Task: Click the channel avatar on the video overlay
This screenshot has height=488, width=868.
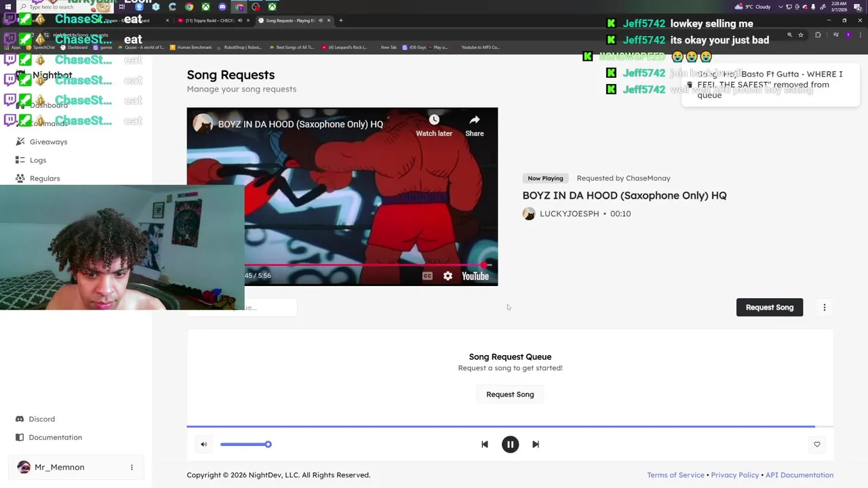Action: pyautogui.click(x=203, y=123)
